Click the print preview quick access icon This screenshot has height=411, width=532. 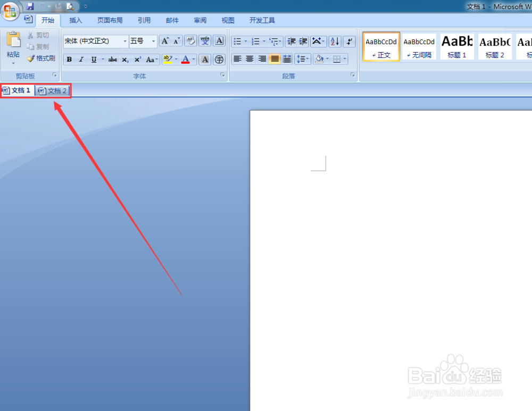click(x=70, y=6)
